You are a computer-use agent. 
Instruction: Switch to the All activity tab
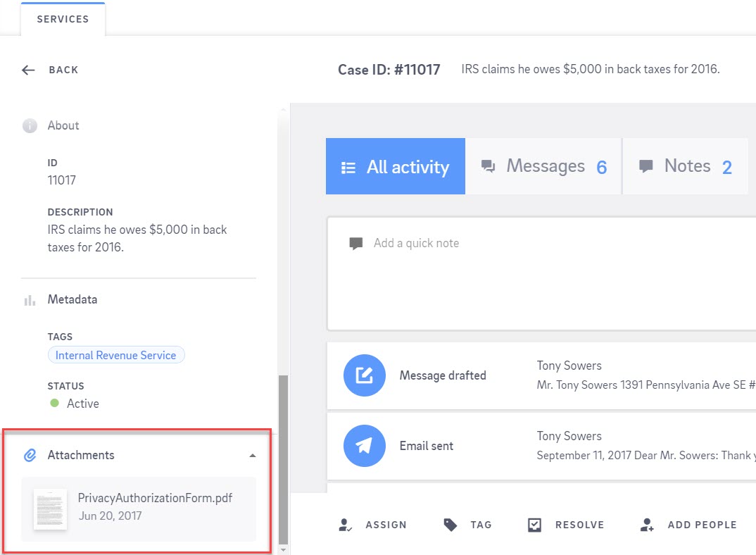tap(396, 166)
